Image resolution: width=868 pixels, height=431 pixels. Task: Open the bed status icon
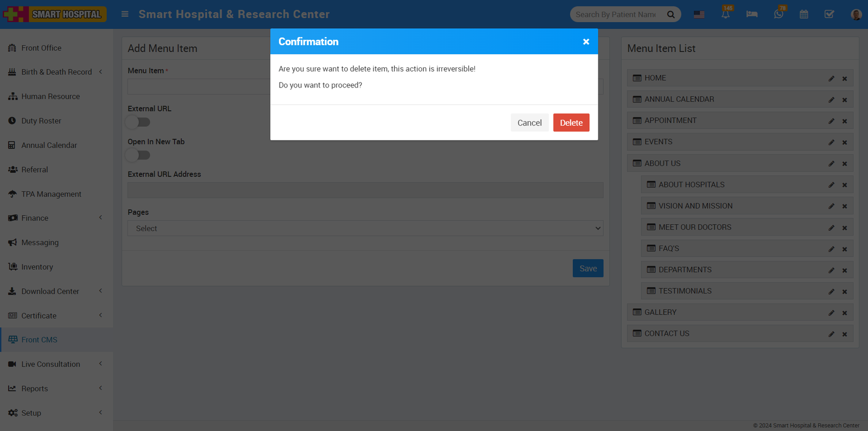(x=752, y=15)
